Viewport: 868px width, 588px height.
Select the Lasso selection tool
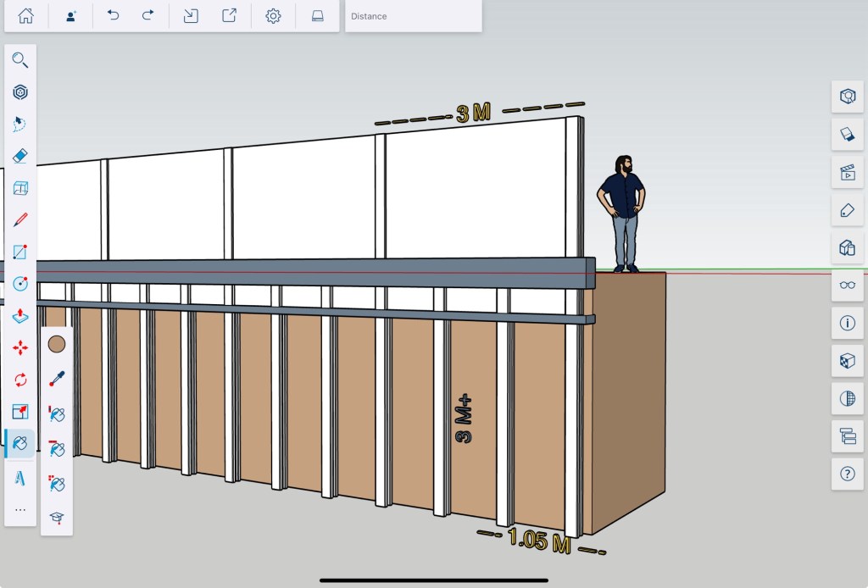click(20, 124)
